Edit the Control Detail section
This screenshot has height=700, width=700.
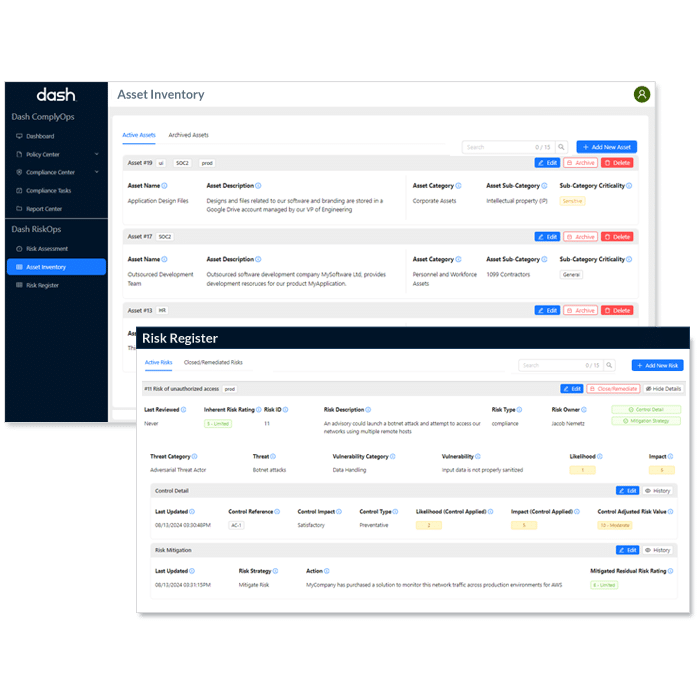[x=627, y=491]
